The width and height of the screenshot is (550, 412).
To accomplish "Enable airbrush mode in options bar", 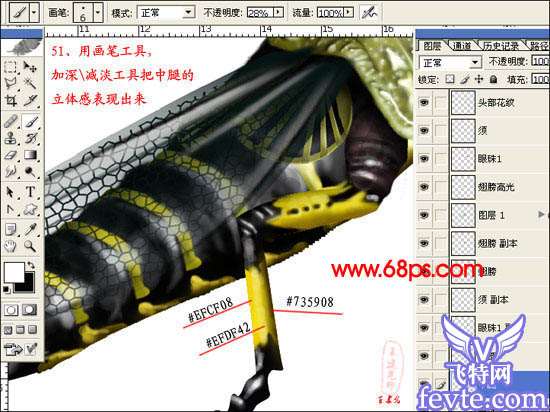I will coord(368,13).
